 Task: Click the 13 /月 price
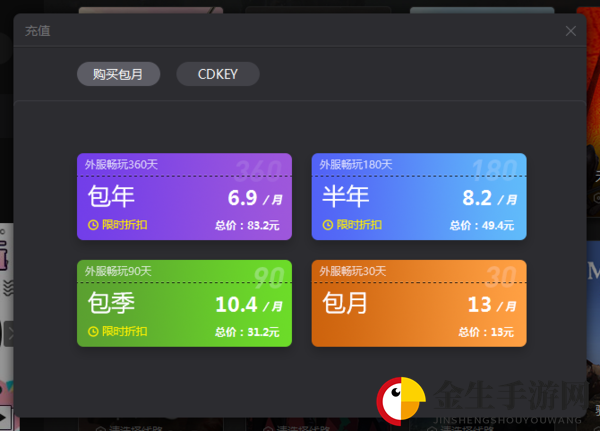click(x=492, y=305)
